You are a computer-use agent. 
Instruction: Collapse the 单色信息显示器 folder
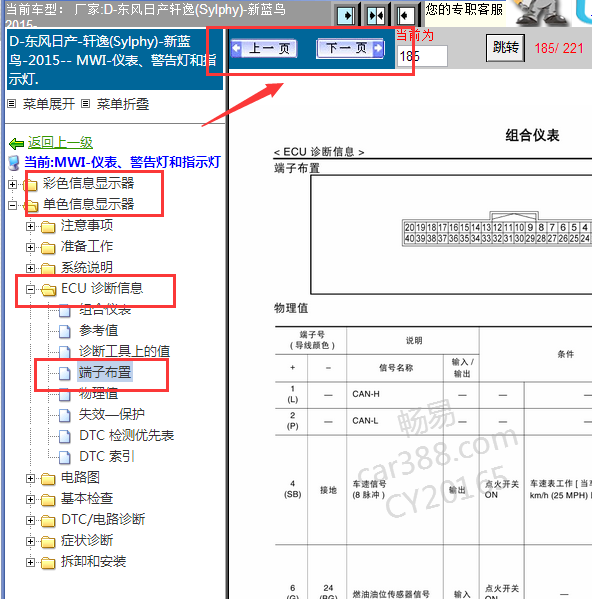click(12, 206)
